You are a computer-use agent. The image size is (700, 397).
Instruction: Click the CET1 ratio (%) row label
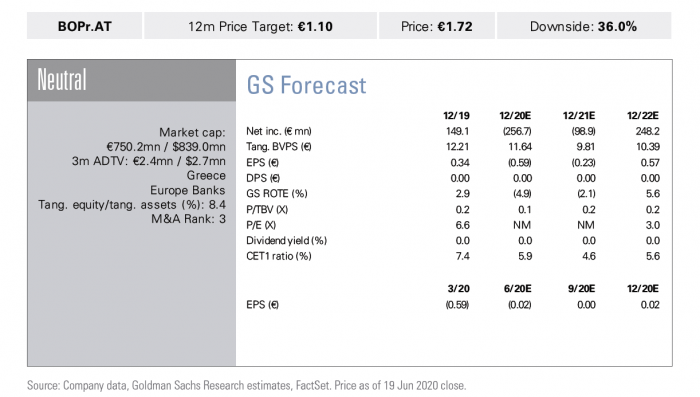[x=279, y=256]
